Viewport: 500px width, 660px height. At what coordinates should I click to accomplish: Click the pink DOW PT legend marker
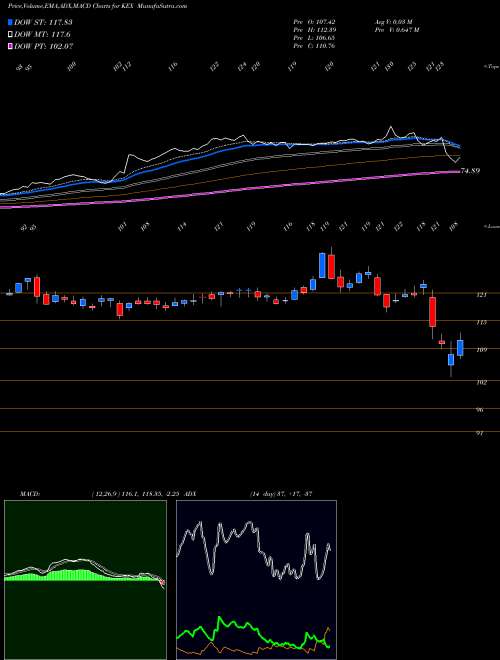tap(11, 46)
